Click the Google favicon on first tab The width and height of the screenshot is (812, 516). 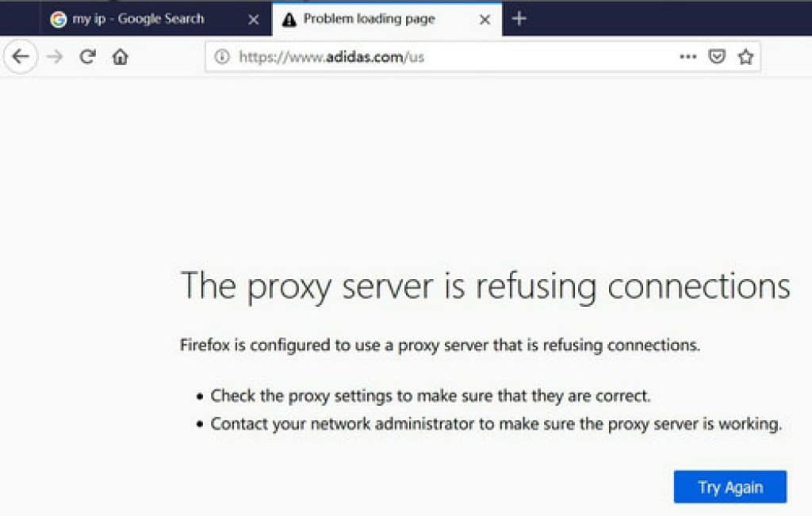click(x=59, y=19)
